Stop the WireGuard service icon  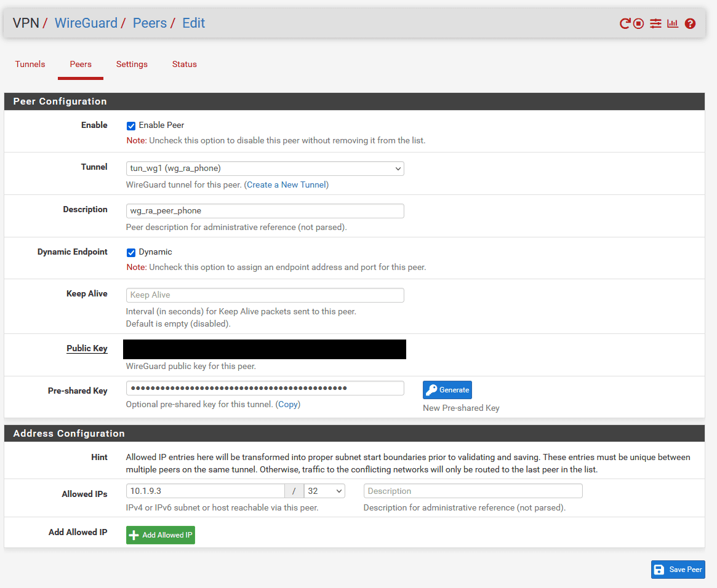[x=638, y=23]
